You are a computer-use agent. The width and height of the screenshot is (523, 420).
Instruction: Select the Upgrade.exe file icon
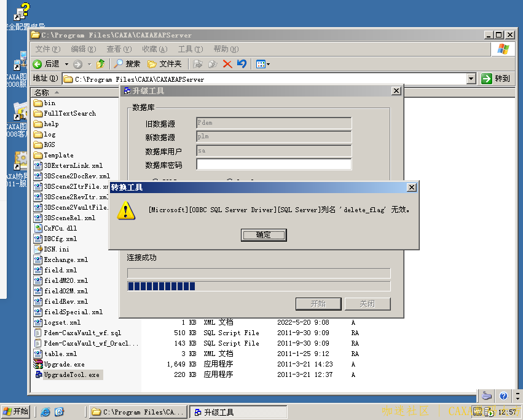[x=38, y=364]
